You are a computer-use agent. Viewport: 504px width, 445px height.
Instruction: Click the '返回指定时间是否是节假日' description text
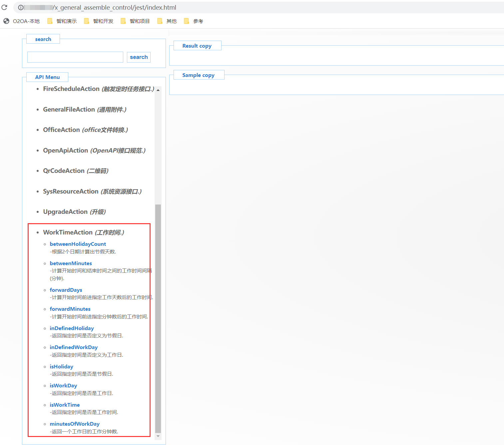coord(82,374)
